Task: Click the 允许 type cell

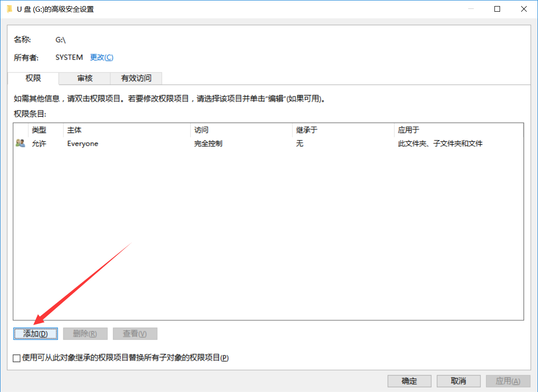Action: pyautogui.click(x=39, y=143)
